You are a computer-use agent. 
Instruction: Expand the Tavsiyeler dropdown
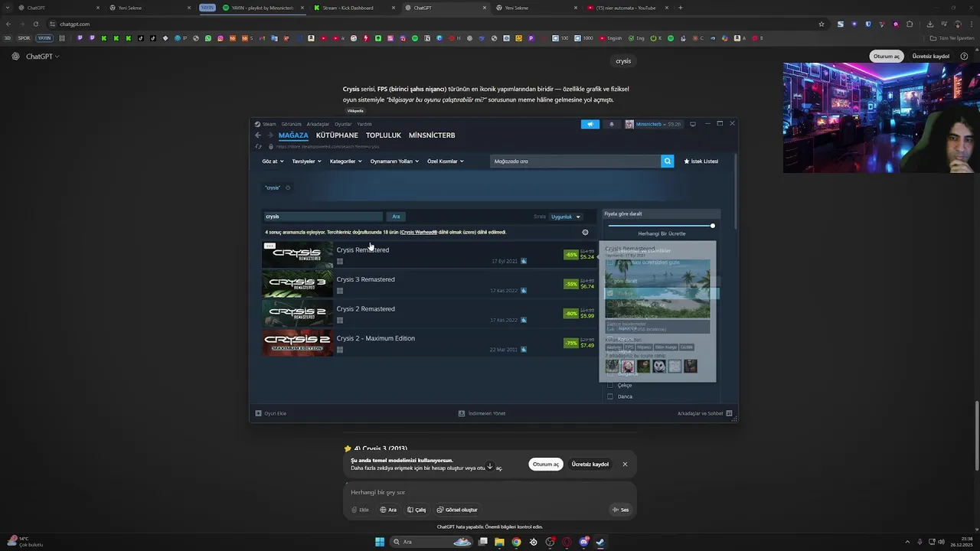click(305, 161)
